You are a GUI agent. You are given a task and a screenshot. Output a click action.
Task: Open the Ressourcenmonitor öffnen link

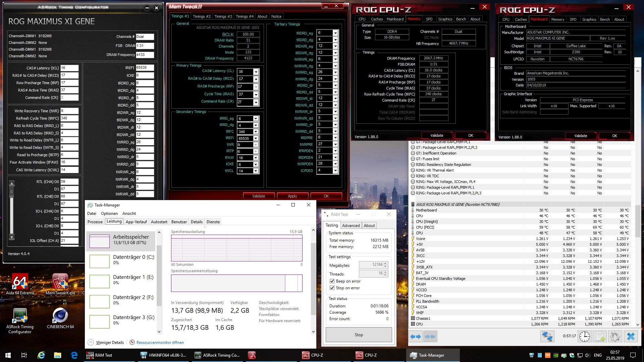(160, 343)
